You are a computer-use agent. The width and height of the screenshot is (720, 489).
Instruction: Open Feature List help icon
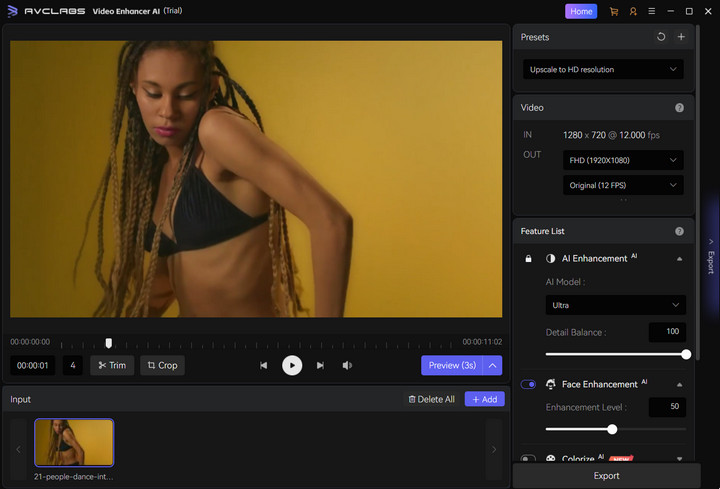point(680,231)
